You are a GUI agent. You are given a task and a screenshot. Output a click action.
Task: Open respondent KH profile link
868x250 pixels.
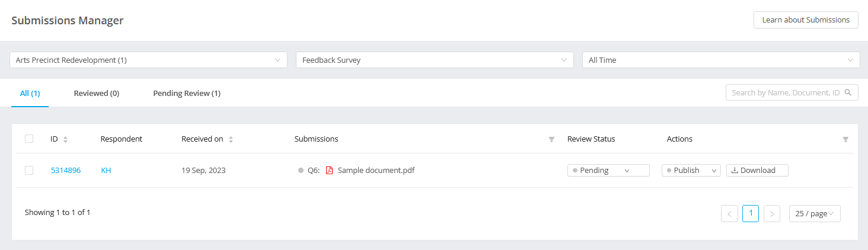coord(106,170)
